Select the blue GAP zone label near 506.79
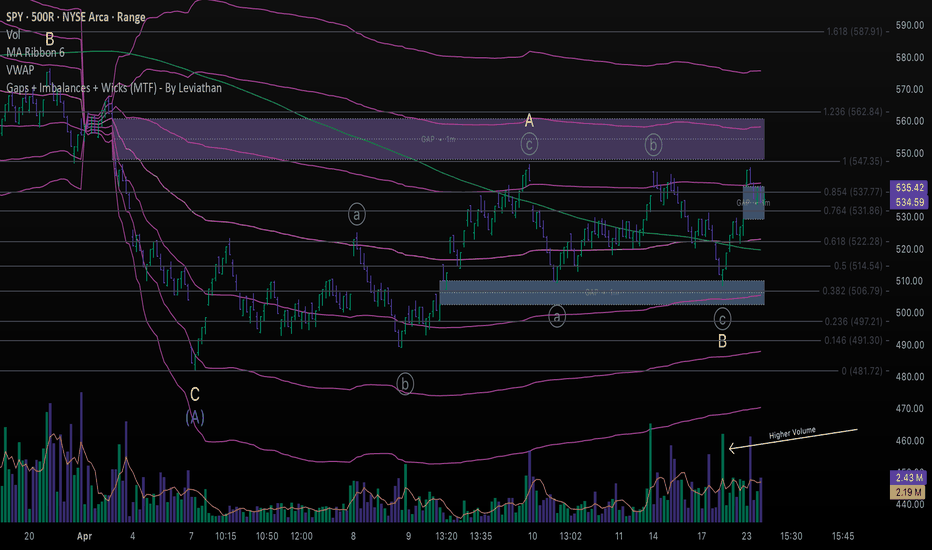The width and height of the screenshot is (932, 550). [x=602, y=292]
